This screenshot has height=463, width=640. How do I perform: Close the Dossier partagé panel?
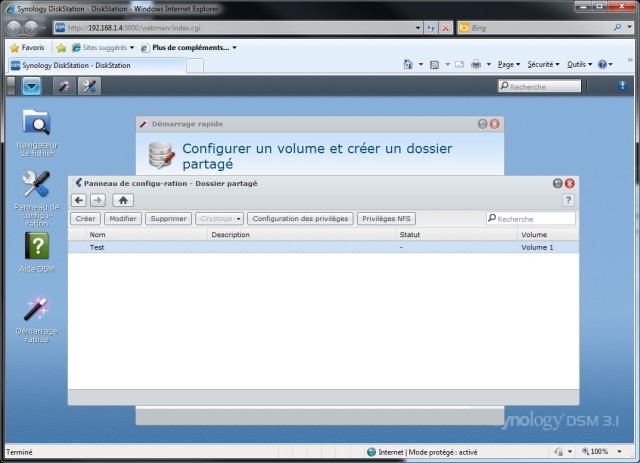click(570, 183)
